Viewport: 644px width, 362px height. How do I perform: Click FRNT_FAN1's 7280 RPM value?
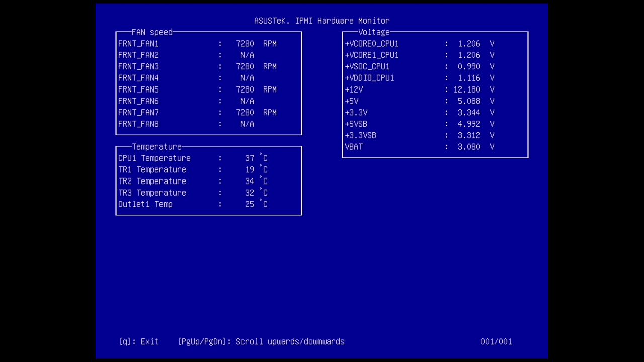(x=256, y=44)
